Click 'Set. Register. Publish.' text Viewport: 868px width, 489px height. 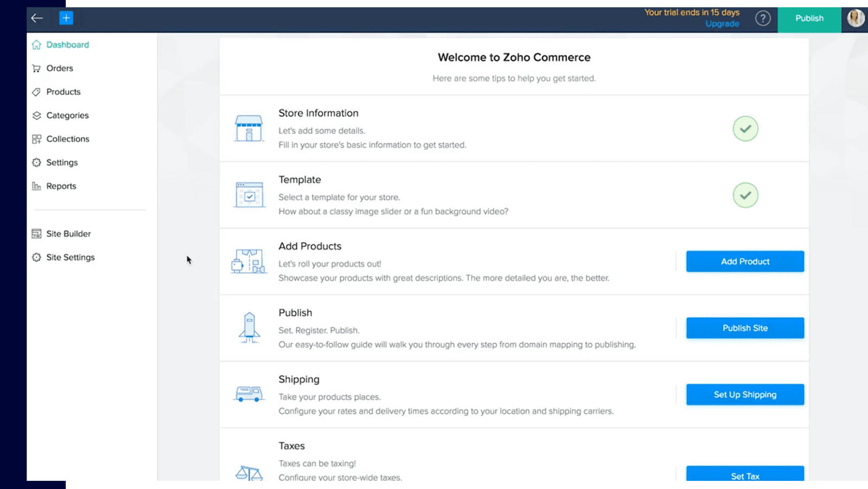click(319, 331)
